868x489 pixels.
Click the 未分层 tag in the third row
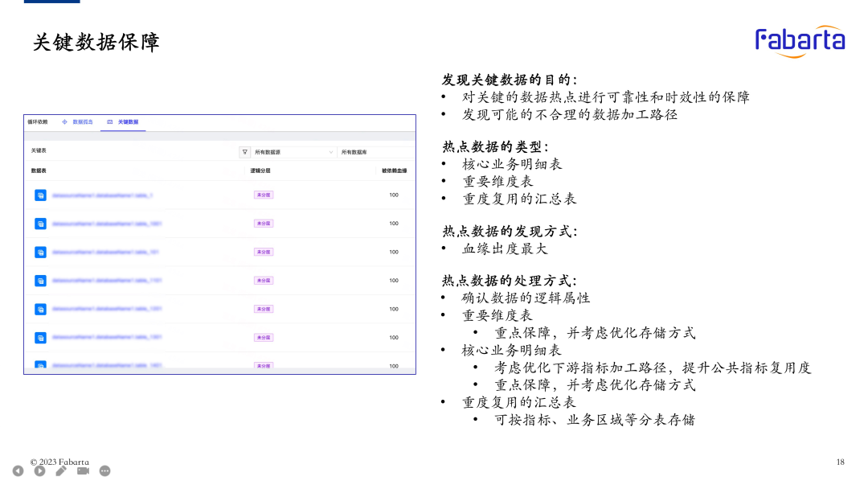pos(264,252)
